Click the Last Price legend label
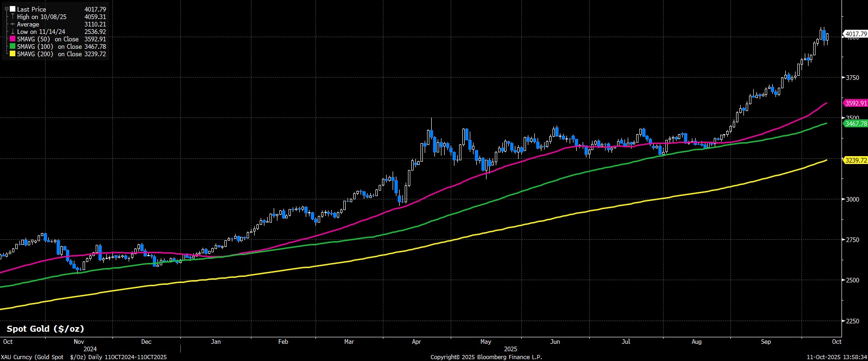Screen dimensions: 868x361 click(32, 9)
